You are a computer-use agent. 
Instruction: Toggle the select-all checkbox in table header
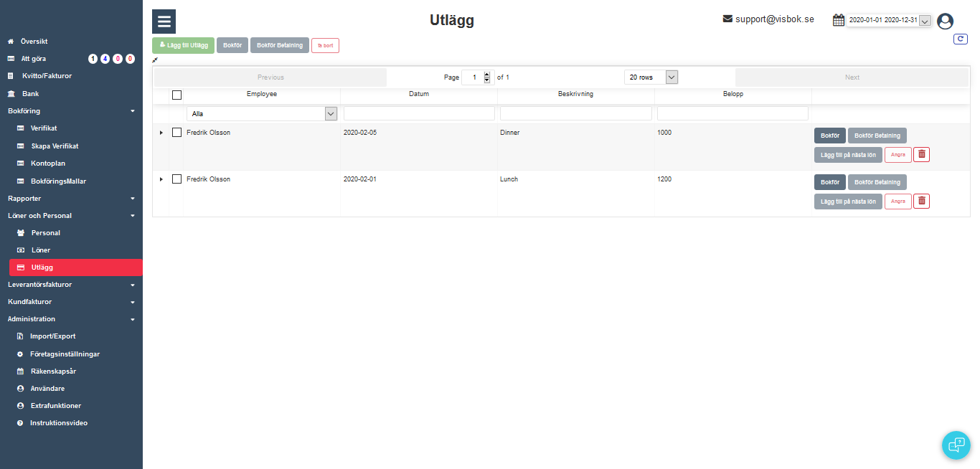(176, 95)
